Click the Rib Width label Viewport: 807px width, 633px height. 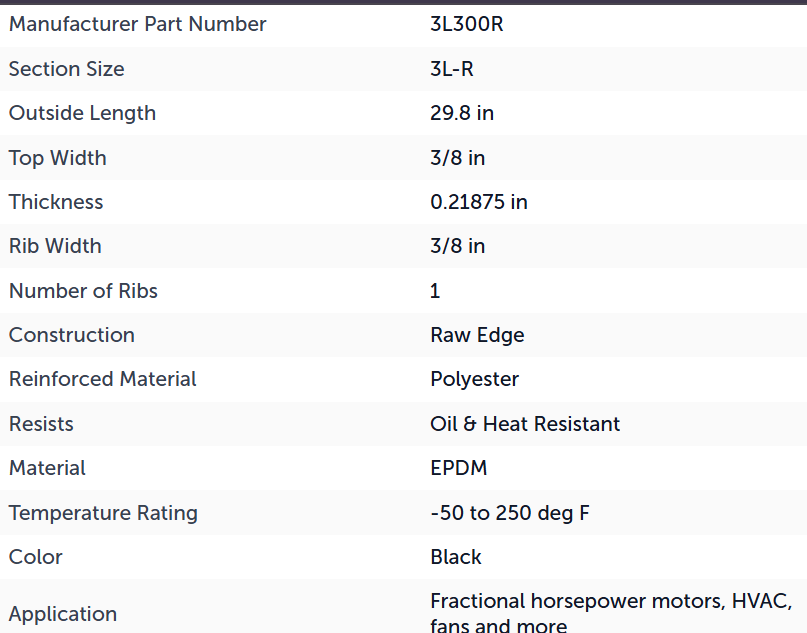(55, 246)
